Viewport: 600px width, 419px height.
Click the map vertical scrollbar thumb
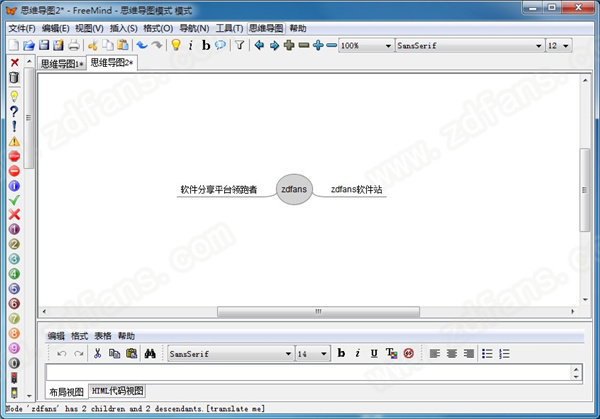click(x=585, y=190)
